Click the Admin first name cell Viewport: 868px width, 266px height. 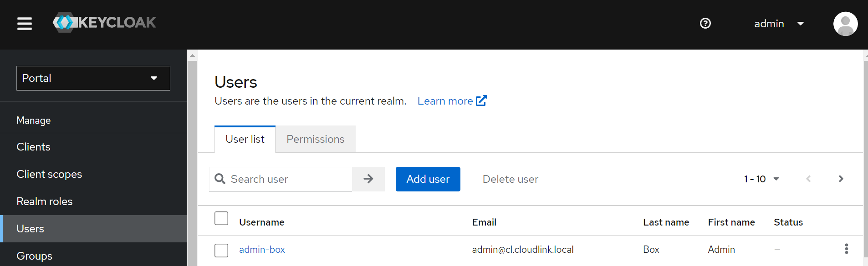click(721, 250)
